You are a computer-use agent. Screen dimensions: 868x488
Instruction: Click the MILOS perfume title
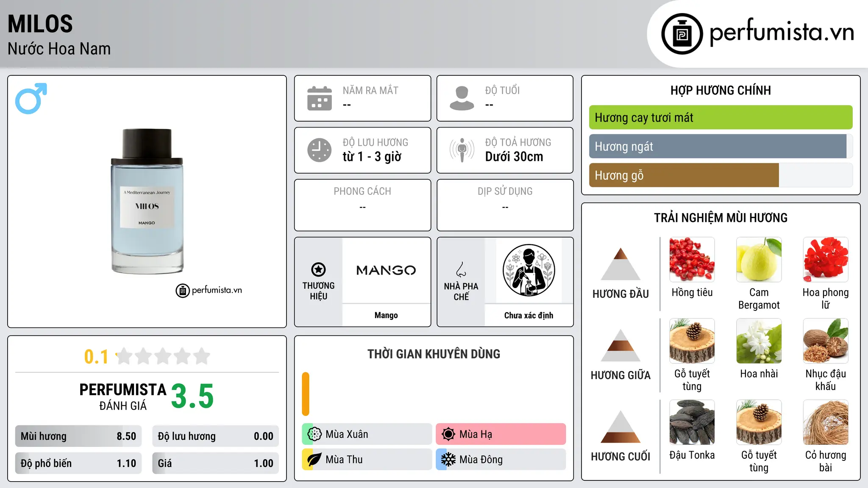pos(40,24)
